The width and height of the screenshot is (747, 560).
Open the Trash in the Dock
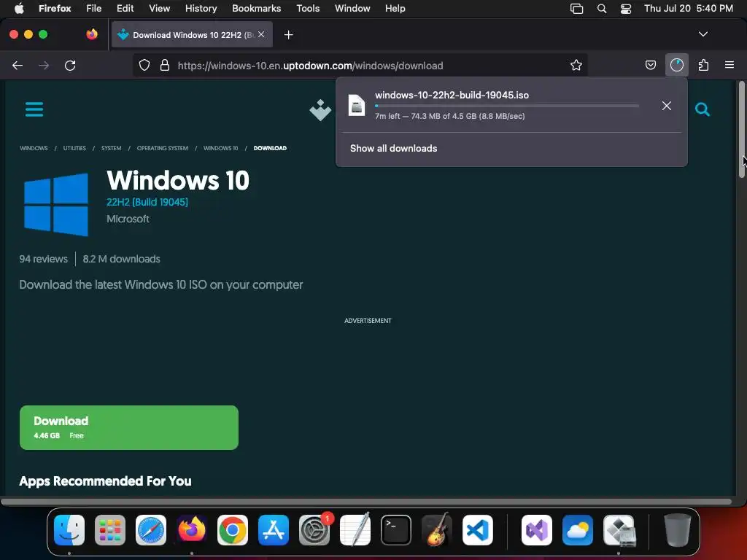(x=677, y=530)
